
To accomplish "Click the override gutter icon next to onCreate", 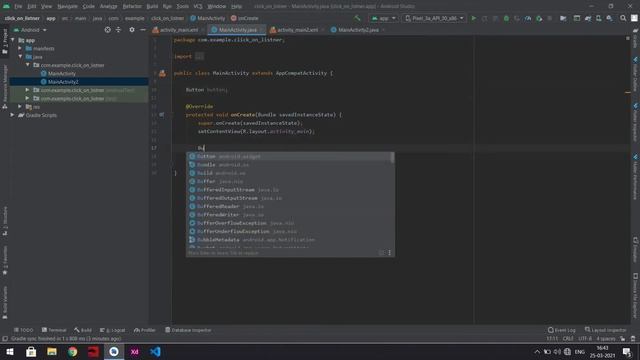I will (x=162, y=115).
